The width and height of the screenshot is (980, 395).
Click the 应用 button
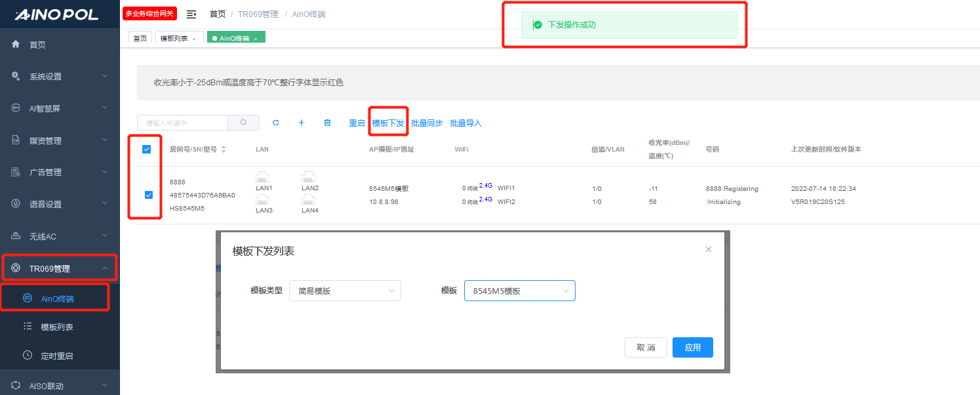tap(692, 348)
